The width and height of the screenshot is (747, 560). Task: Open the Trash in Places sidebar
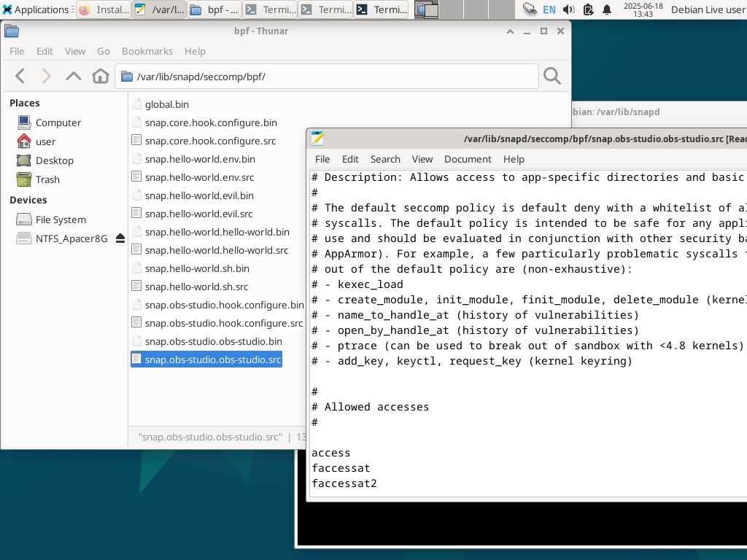pyautogui.click(x=47, y=179)
